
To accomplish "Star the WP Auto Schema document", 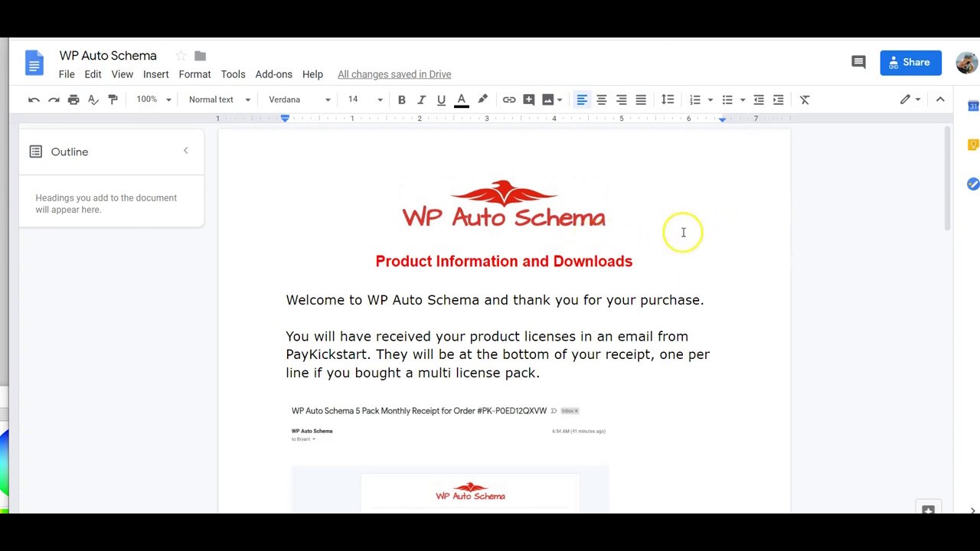I will point(181,56).
